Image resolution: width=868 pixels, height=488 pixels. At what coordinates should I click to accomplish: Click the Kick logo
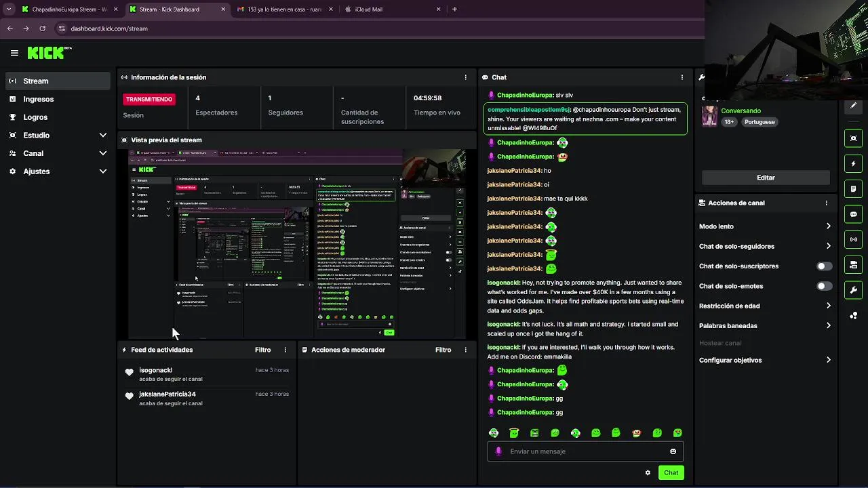point(50,53)
